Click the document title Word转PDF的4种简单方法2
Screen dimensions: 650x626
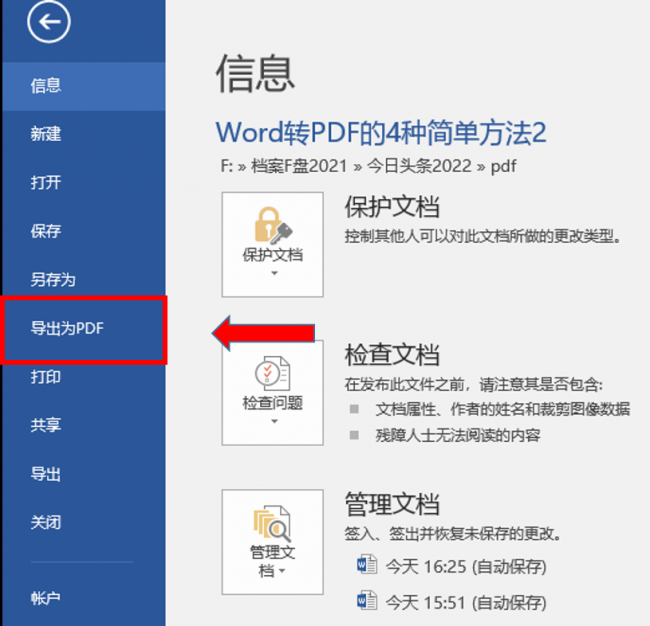381,133
